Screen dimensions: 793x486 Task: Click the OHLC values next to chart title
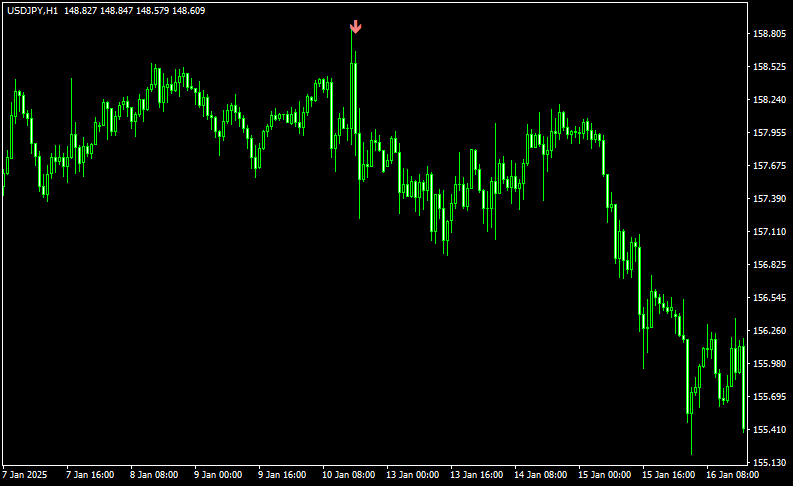pos(135,10)
